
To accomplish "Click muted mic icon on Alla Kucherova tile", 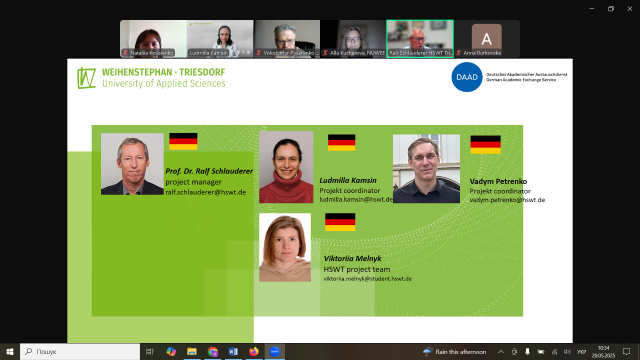I will point(325,53).
